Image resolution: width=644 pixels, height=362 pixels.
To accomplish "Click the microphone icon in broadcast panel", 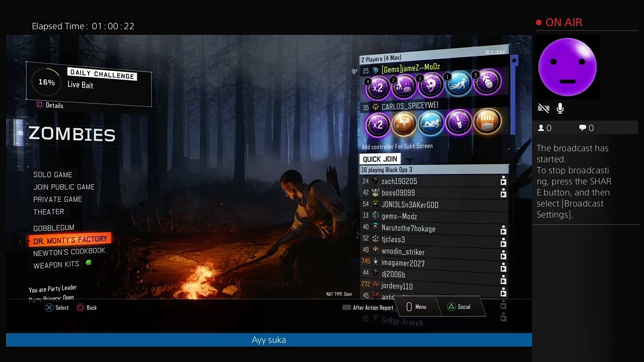I will pyautogui.click(x=560, y=108).
